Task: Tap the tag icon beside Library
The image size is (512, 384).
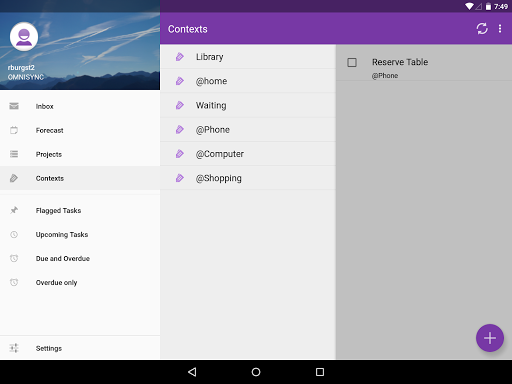Action: point(180,57)
